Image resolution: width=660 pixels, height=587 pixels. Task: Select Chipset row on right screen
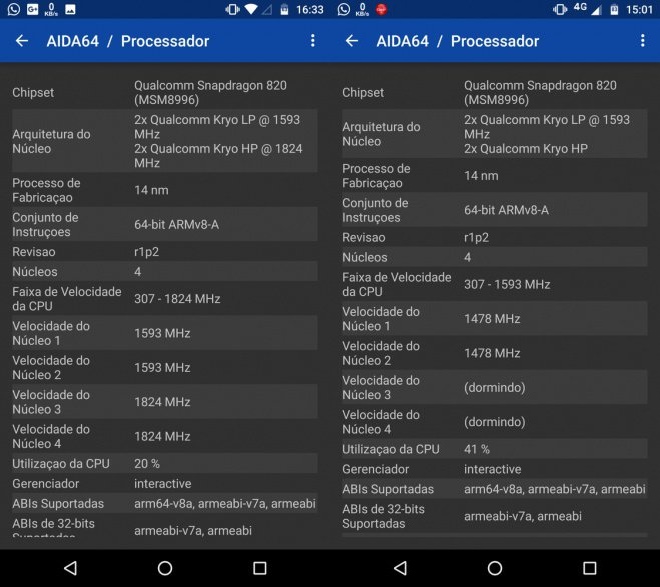(495, 93)
